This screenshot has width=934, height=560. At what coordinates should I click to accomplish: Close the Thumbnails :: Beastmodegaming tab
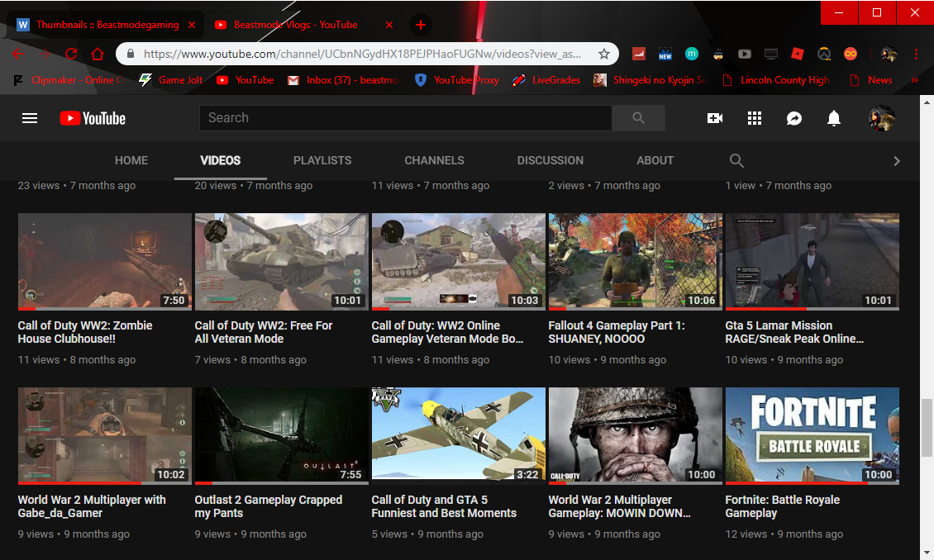(192, 25)
